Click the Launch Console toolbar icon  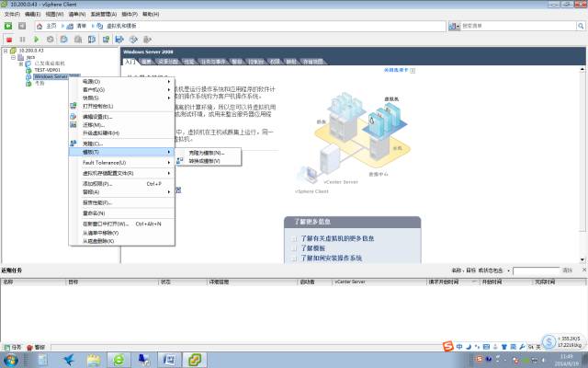(106, 39)
